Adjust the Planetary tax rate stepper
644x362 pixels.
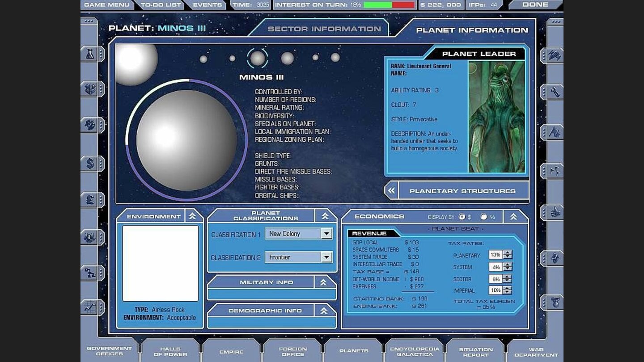pyautogui.click(x=507, y=255)
